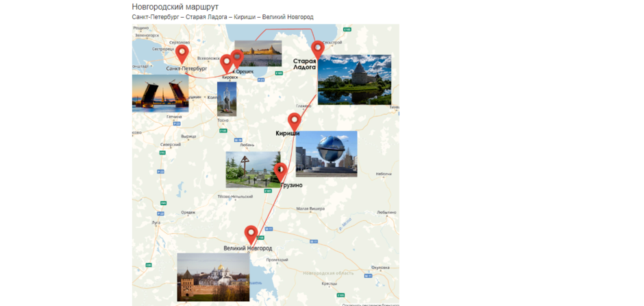Open the Kirovsk monument photo
Image resolution: width=644 pixels, height=306 pixels.
click(x=227, y=99)
